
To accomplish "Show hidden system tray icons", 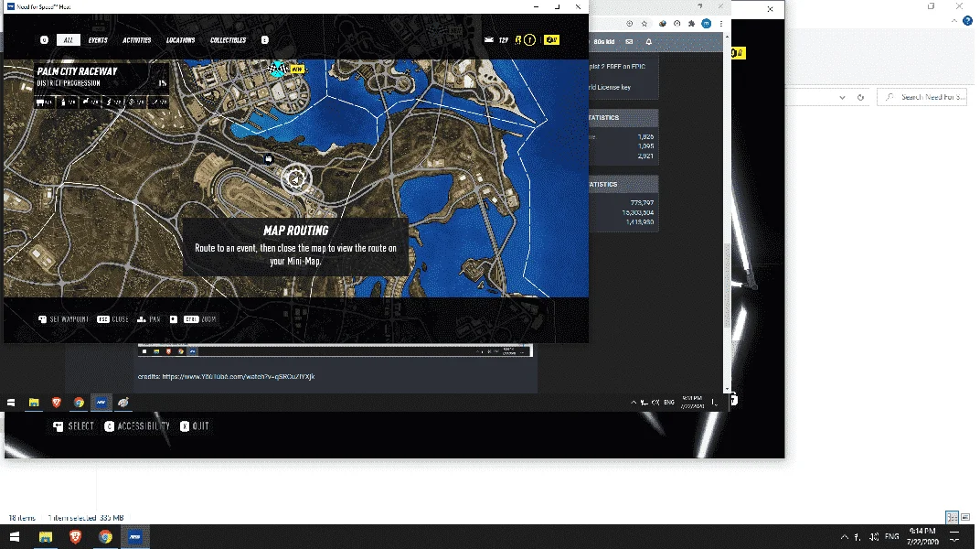I will coord(845,536).
